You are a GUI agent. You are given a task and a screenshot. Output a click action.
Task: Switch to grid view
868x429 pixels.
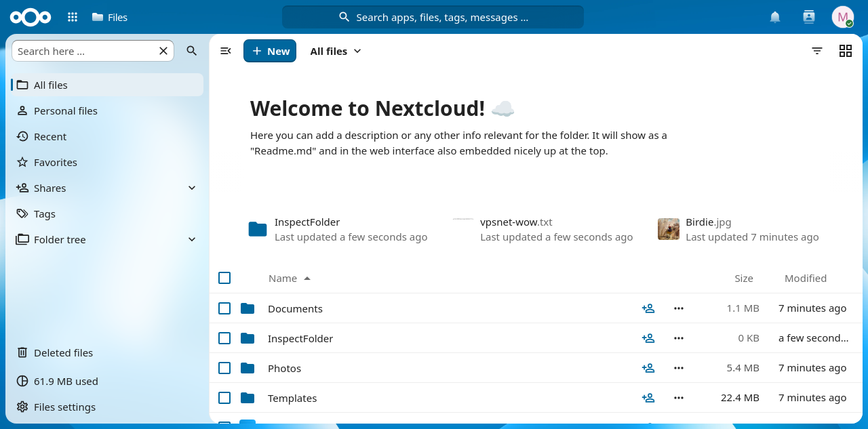pyautogui.click(x=846, y=51)
